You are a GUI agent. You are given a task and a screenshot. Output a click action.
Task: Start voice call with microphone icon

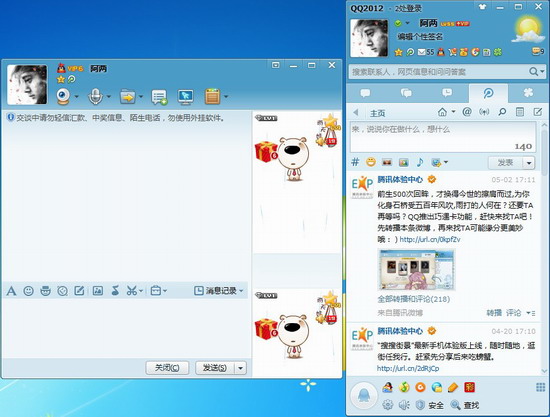pos(95,96)
